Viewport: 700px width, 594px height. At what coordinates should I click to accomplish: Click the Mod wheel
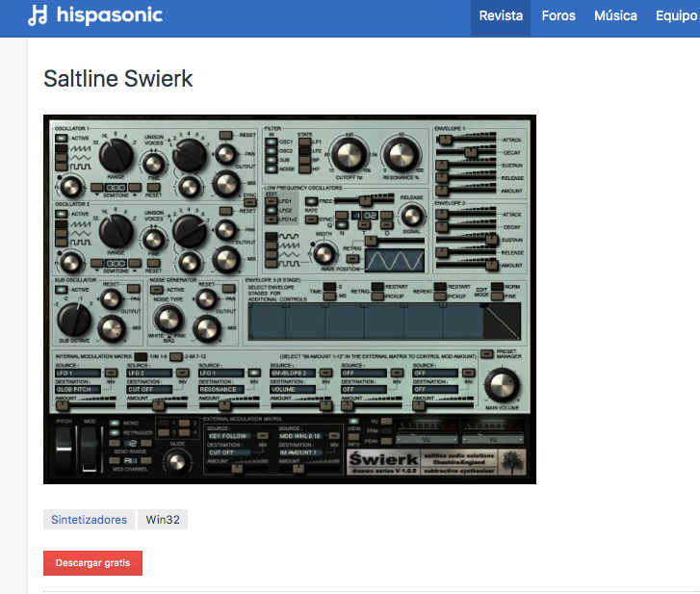click(x=90, y=449)
